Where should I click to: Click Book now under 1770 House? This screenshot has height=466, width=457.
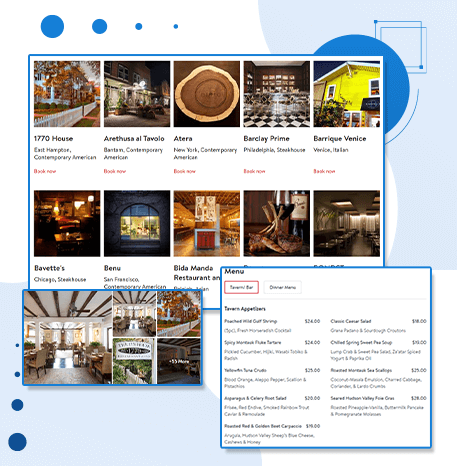(45, 171)
